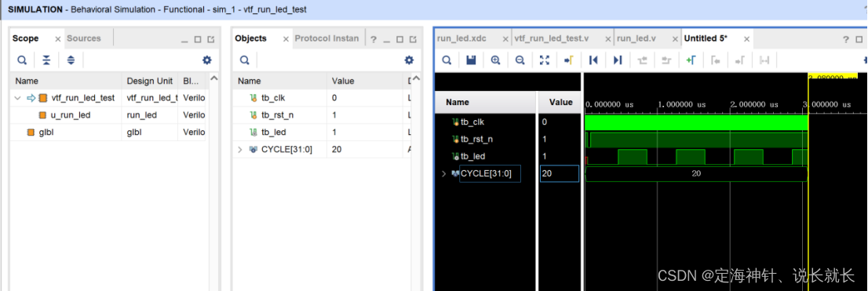This screenshot has width=868, height=291.
Task: Click the Name column header in Scope
Action: click(67, 81)
